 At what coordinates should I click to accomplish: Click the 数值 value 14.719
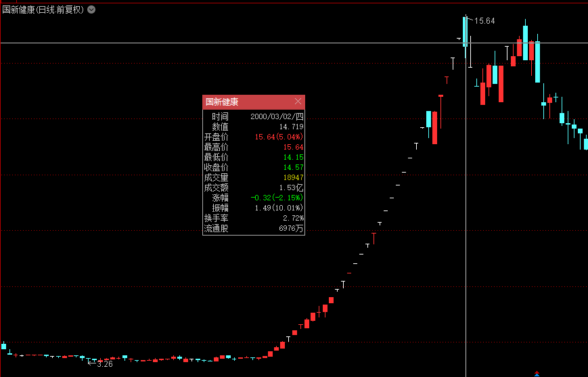pos(291,127)
